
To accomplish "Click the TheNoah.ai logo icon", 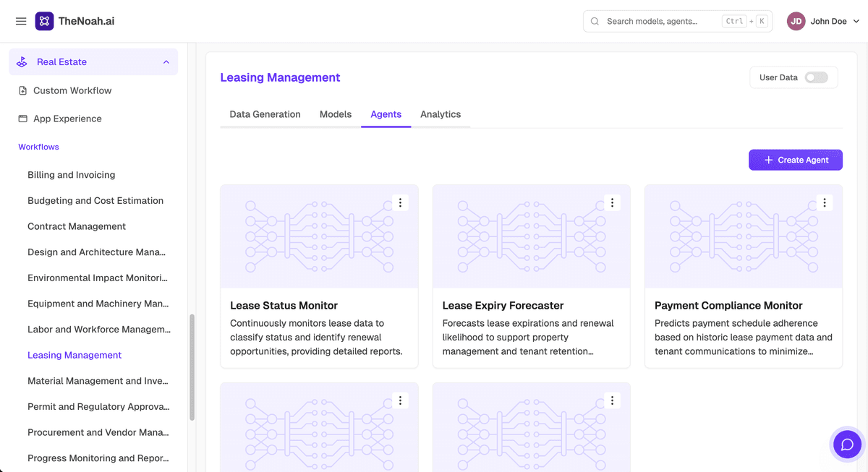I will coord(44,21).
